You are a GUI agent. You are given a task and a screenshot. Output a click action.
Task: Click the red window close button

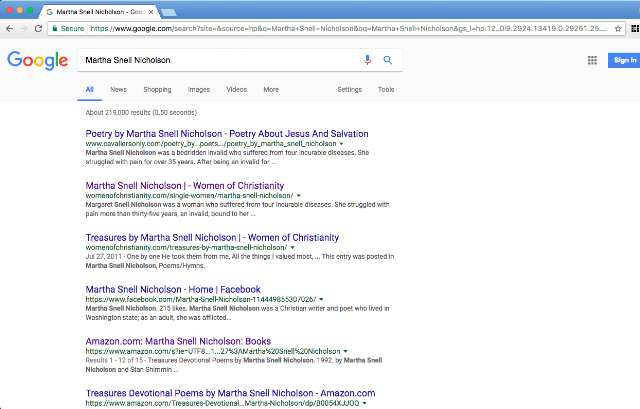point(9,10)
